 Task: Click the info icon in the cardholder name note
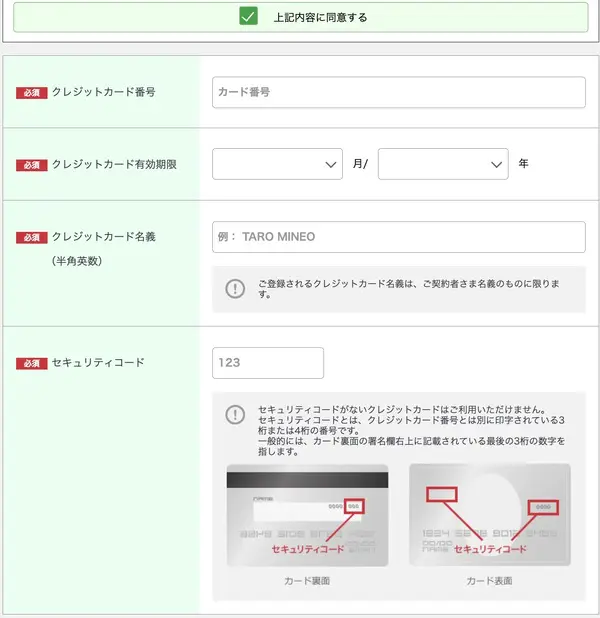point(235,289)
